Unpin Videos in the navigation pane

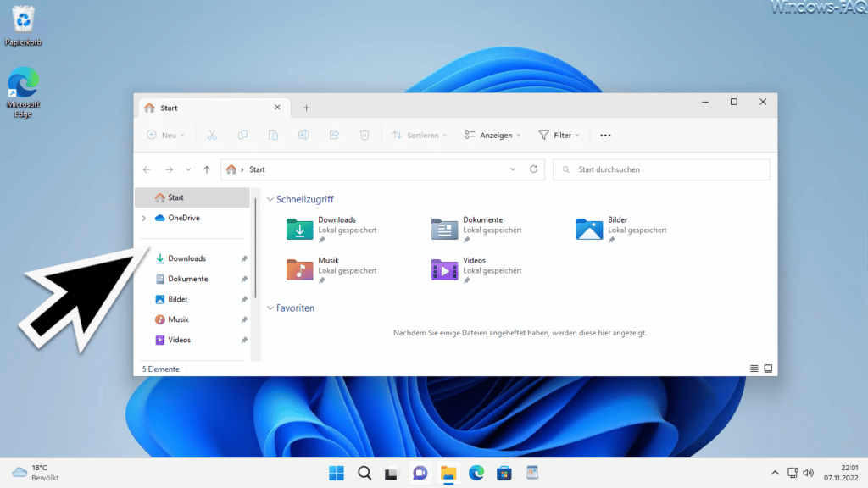tap(244, 341)
